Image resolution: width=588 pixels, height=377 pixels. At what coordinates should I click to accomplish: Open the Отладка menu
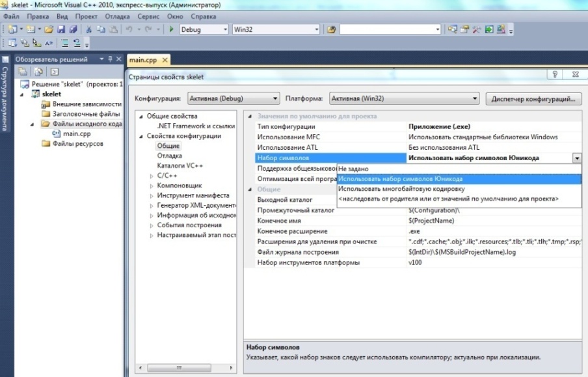click(x=117, y=16)
